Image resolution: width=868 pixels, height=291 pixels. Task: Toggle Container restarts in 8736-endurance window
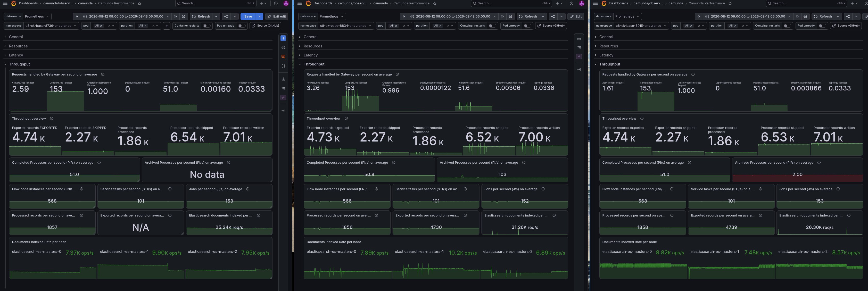[x=206, y=26]
